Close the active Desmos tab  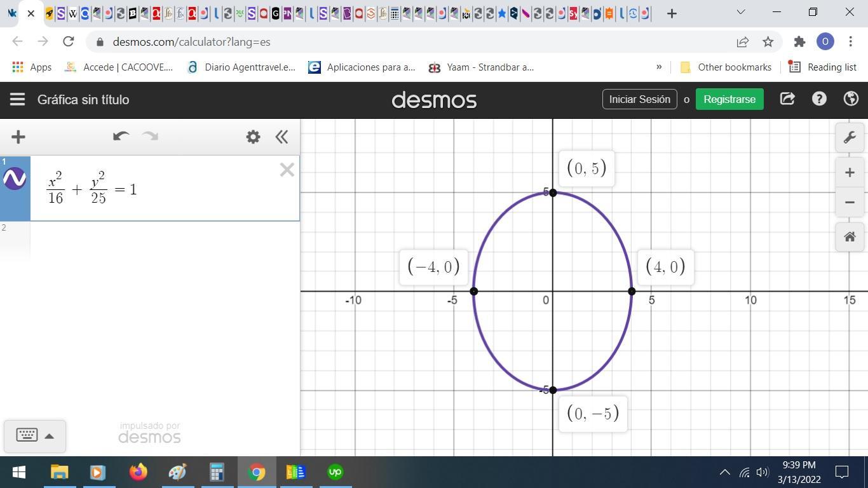pos(31,13)
